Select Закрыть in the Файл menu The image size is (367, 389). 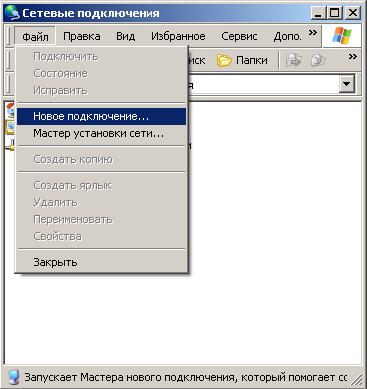(x=102, y=262)
